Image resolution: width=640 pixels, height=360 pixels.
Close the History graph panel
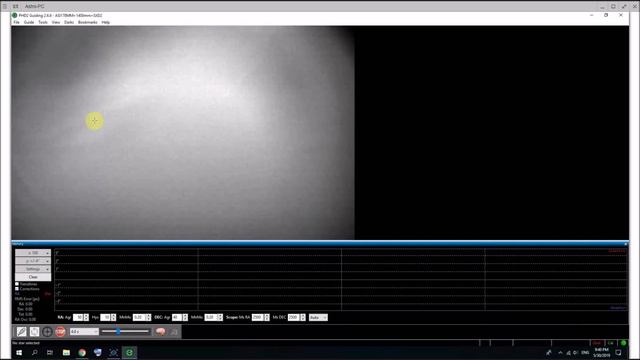click(x=625, y=244)
